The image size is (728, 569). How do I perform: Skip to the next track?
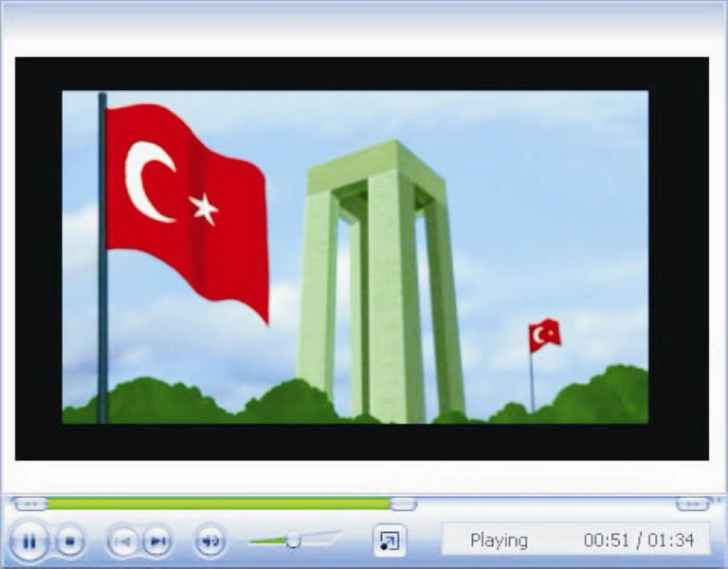[157, 541]
